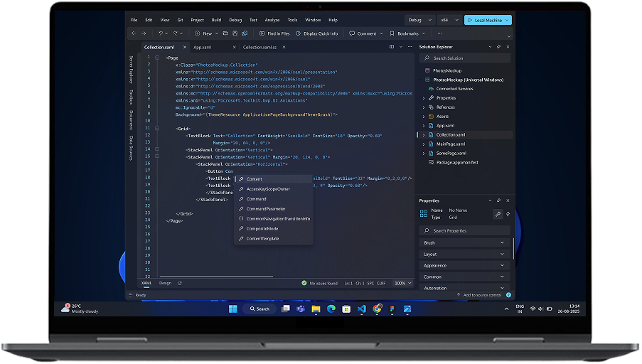
Task: Select SomePage.xaml in Solution Explorer
Action: [x=451, y=154]
